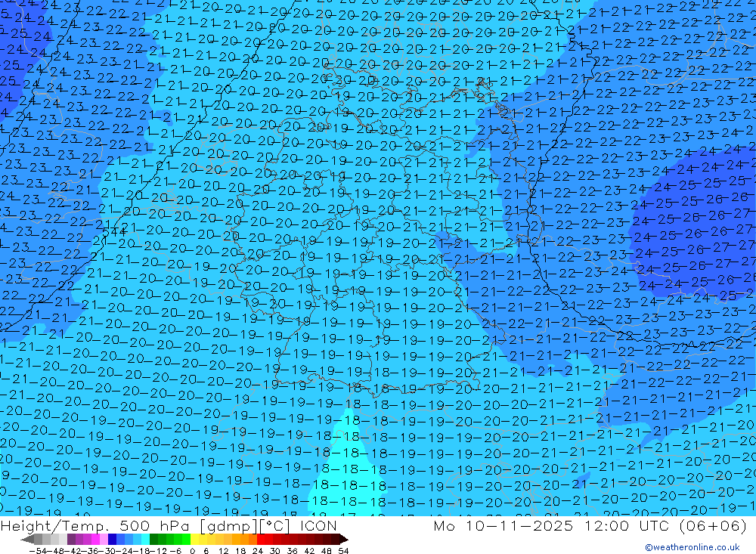Click the 'ICON' model name in title

coord(318,525)
